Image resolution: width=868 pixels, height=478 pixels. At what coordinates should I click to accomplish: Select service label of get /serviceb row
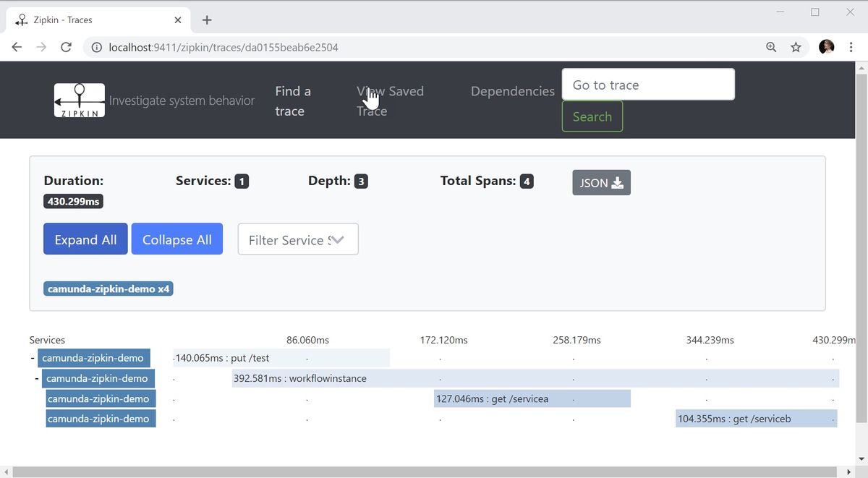pos(101,419)
